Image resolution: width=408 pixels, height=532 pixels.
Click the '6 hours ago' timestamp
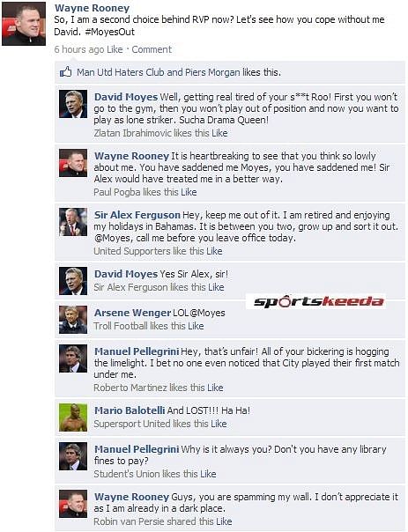point(79,49)
